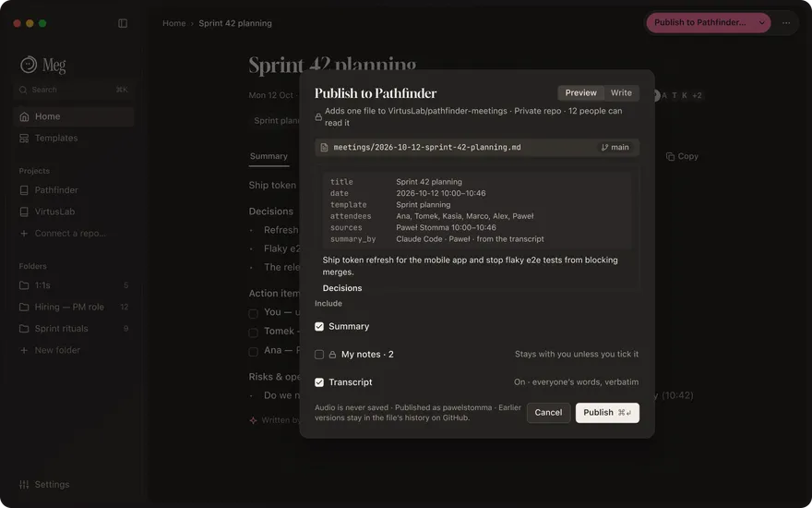Toggle the sidebar panel icon
Screen dimensions: 812x508
(123, 23)
